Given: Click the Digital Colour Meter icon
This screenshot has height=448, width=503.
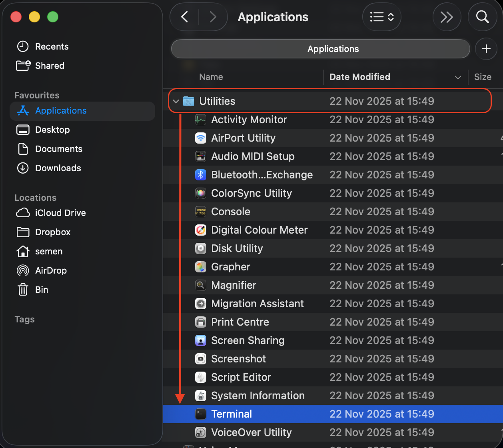Looking at the screenshot, I should coord(200,230).
